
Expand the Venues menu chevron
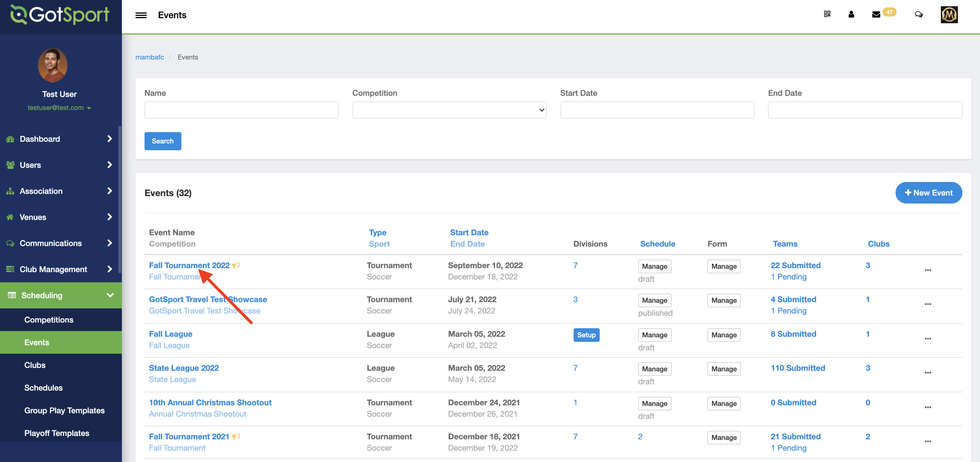pos(110,217)
